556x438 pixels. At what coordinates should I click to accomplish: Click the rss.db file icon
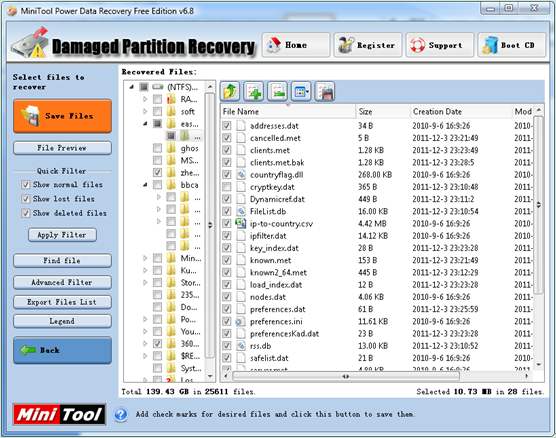pos(241,346)
